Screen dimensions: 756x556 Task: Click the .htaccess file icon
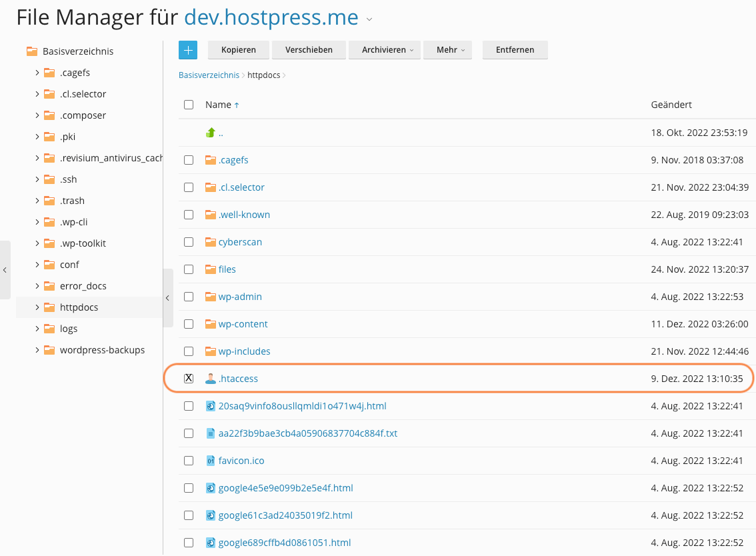(211, 379)
